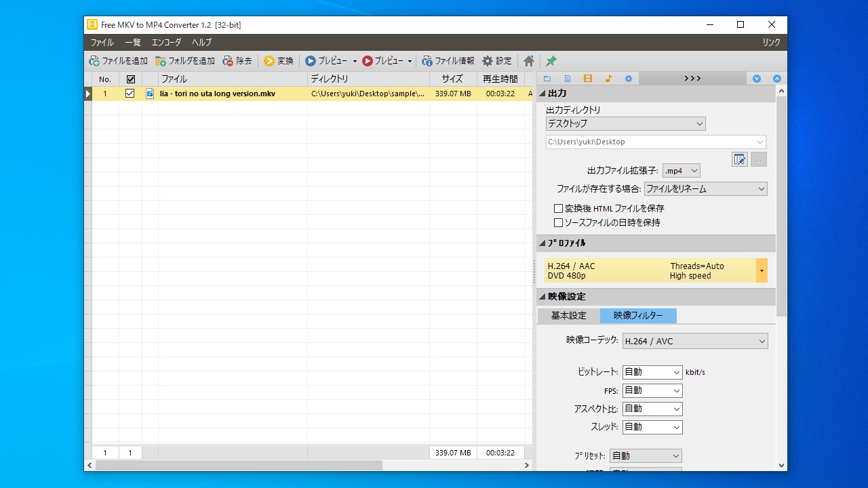The image size is (868, 488).
Task: Click the >>> panel collapse bar
Action: pyautogui.click(x=692, y=79)
